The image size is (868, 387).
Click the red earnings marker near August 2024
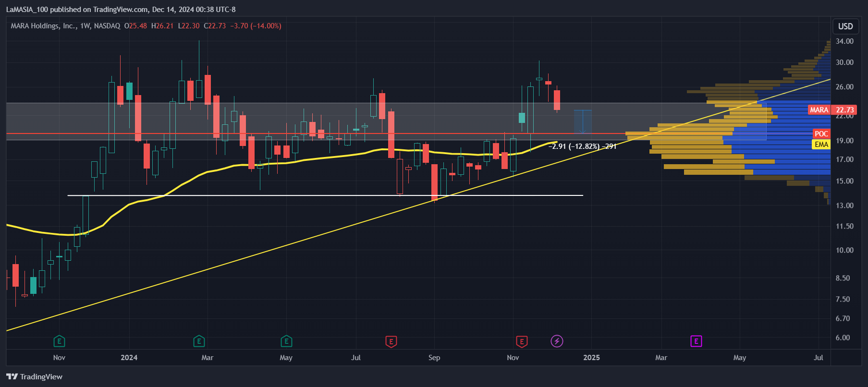(391, 341)
